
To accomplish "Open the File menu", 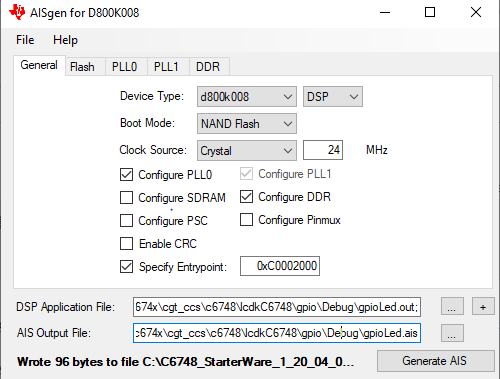I will tap(25, 40).
